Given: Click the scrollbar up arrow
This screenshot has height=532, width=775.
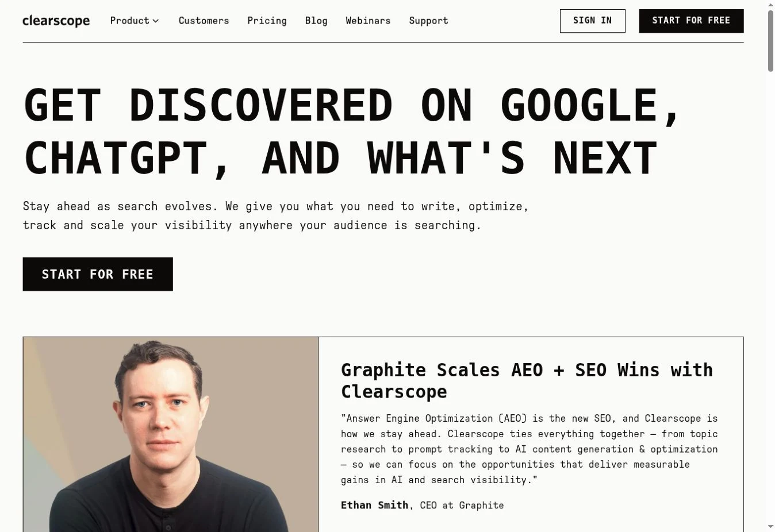Looking at the screenshot, I should pyautogui.click(x=770, y=4).
